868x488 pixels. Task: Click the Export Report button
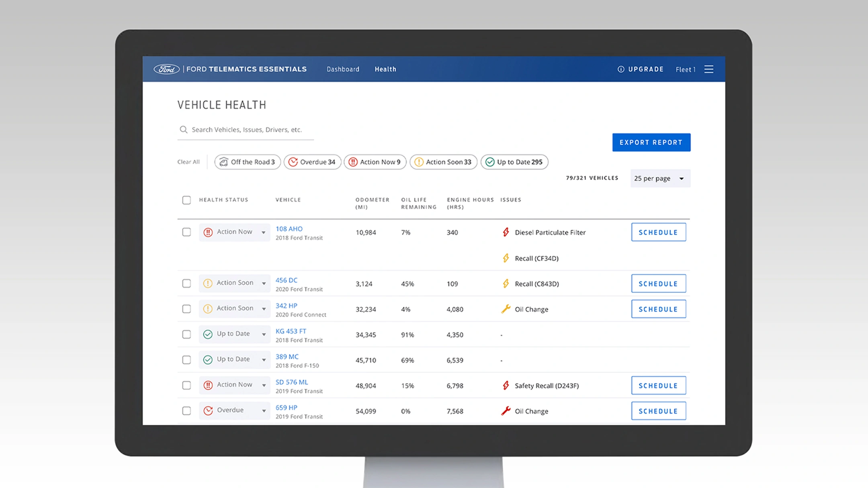(651, 143)
